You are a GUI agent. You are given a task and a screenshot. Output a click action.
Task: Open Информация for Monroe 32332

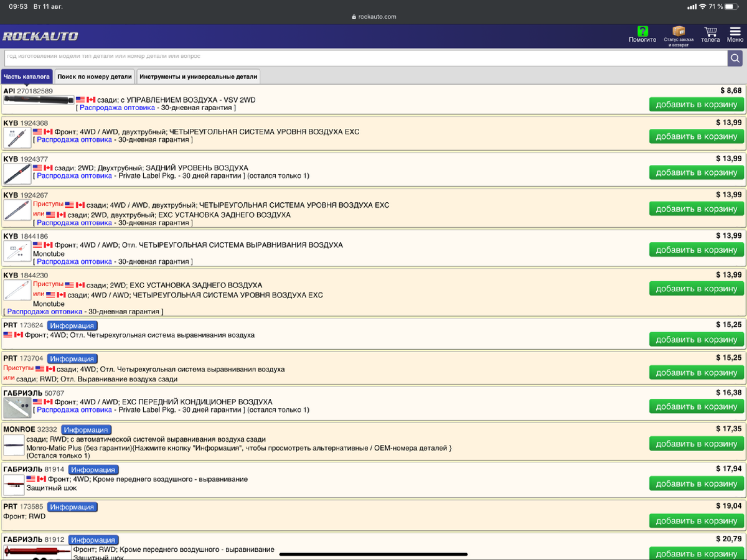tap(86, 429)
